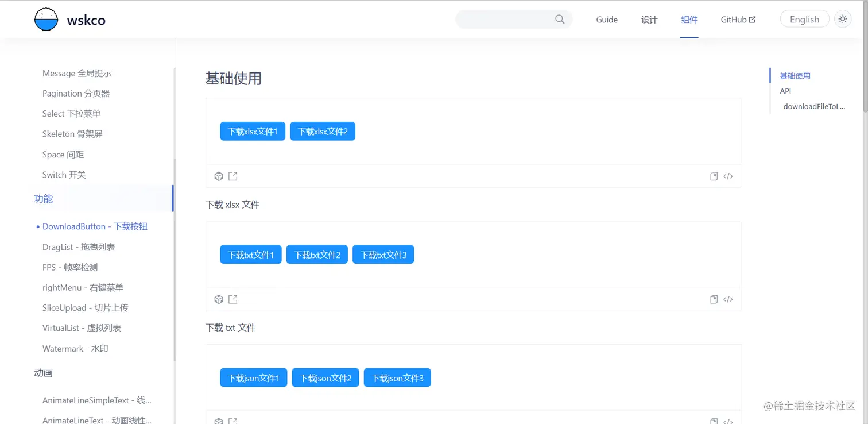Open Select 下拉菜单 in sidebar
This screenshot has height=424, width=868.
click(x=72, y=114)
